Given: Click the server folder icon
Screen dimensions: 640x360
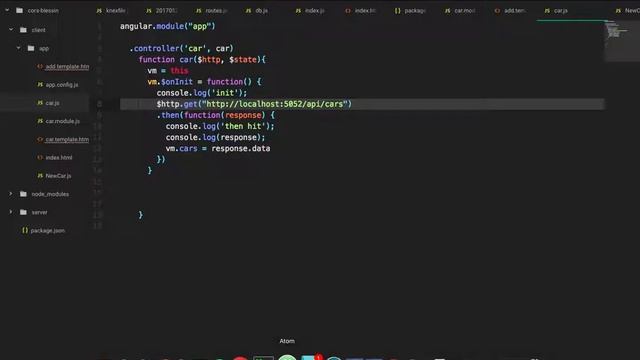Looking at the screenshot, I should 23,212.
